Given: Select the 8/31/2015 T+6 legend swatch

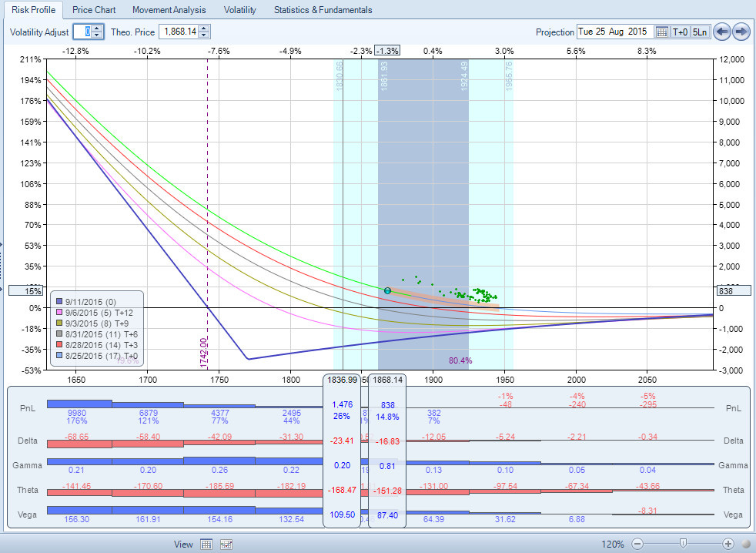Looking at the screenshot, I should coord(59,334).
